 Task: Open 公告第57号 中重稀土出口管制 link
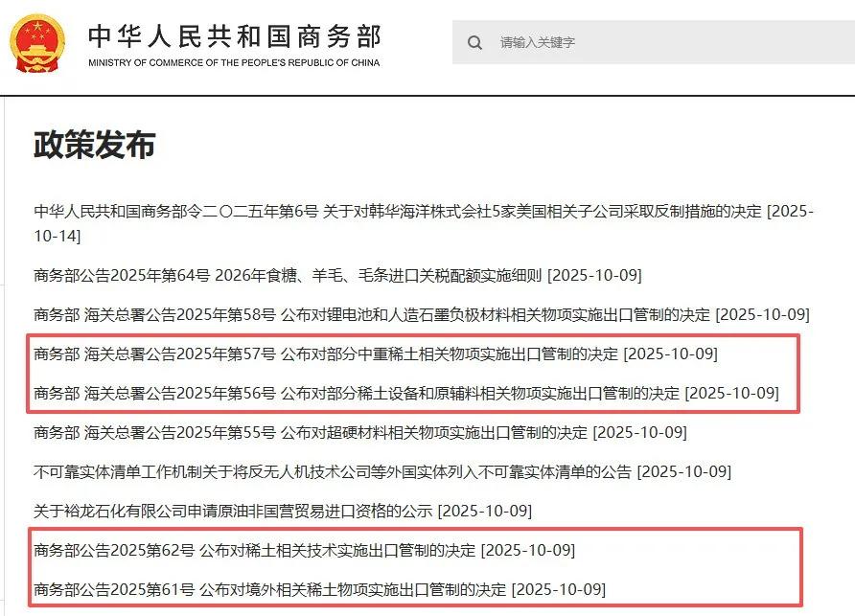click(376, 354)
